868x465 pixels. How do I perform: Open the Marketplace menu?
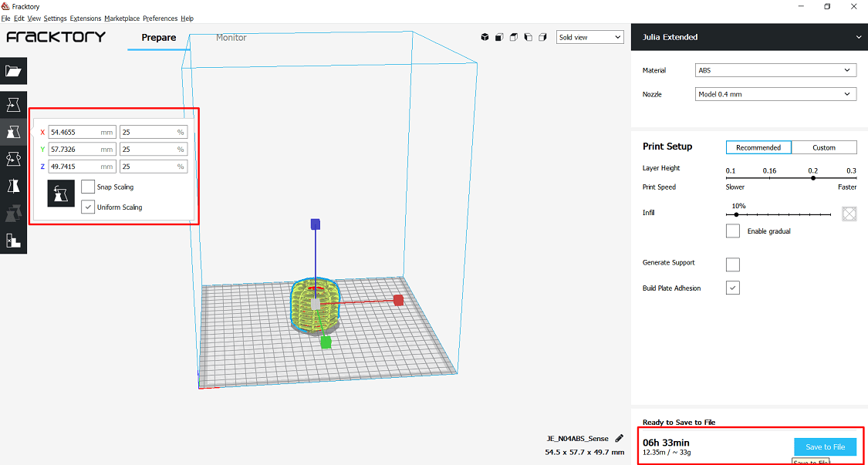pos(122,19)
